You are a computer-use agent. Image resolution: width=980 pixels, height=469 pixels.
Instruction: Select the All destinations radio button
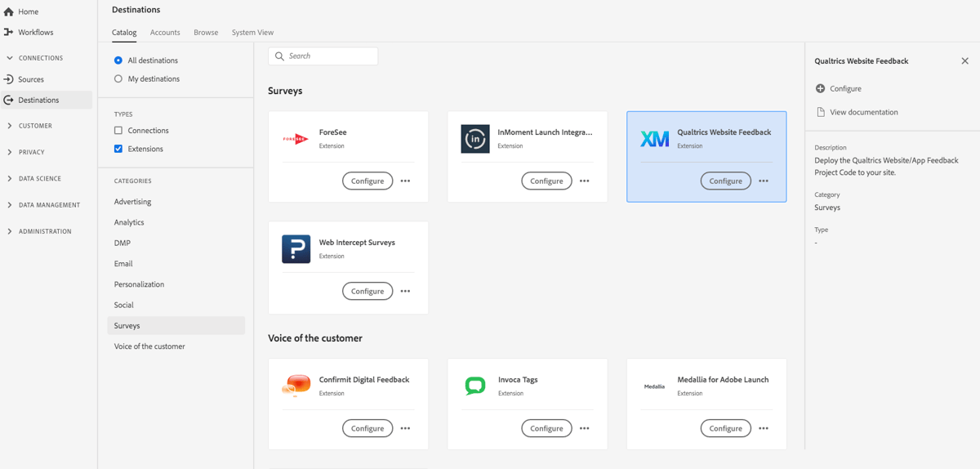(118, 60)
